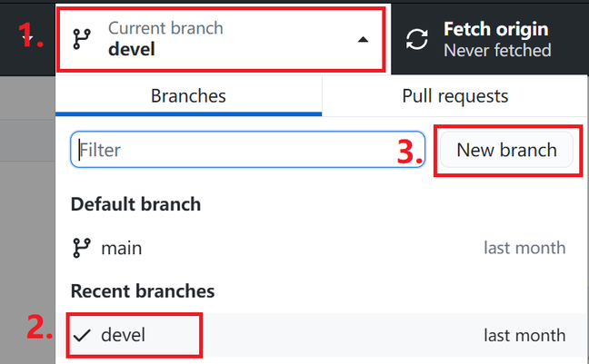Select the Branches tab
The image size is (589, 364).
click(x=188, y=96)
